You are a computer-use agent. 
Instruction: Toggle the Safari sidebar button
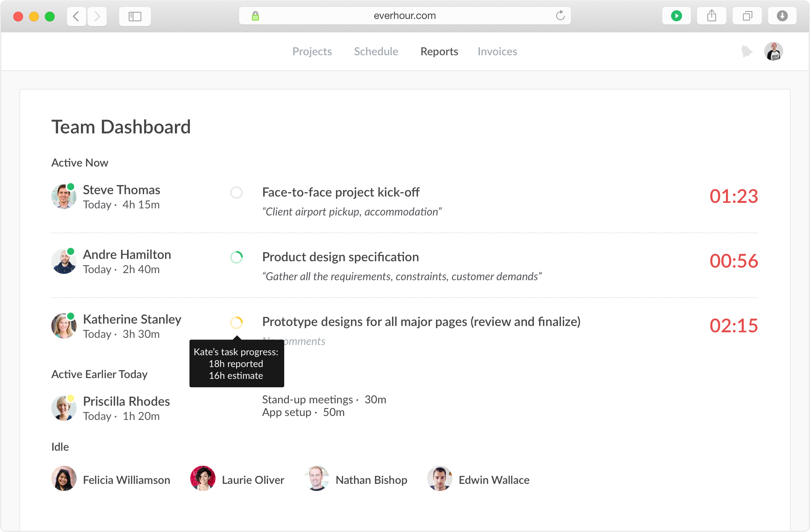coord(135,16)
